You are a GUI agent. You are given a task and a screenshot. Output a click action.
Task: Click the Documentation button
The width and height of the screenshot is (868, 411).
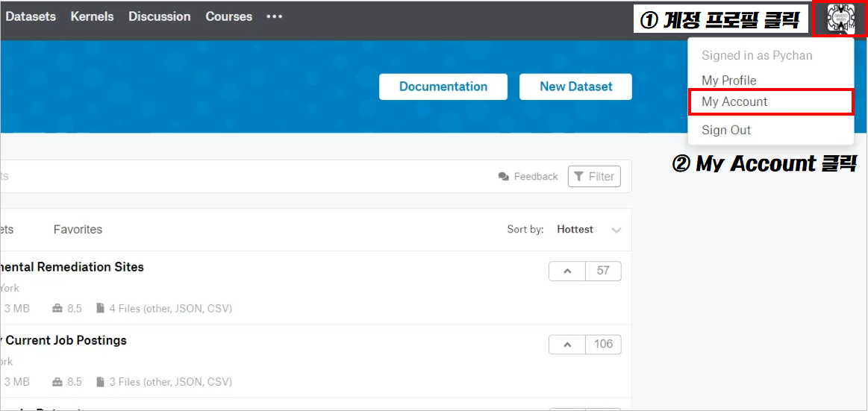click(x=443, y=87)
